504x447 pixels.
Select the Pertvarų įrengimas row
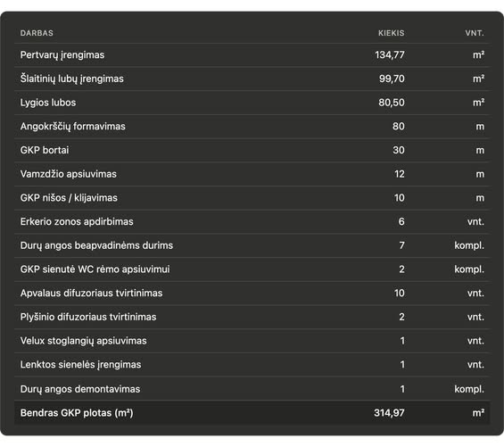[252, 55]
